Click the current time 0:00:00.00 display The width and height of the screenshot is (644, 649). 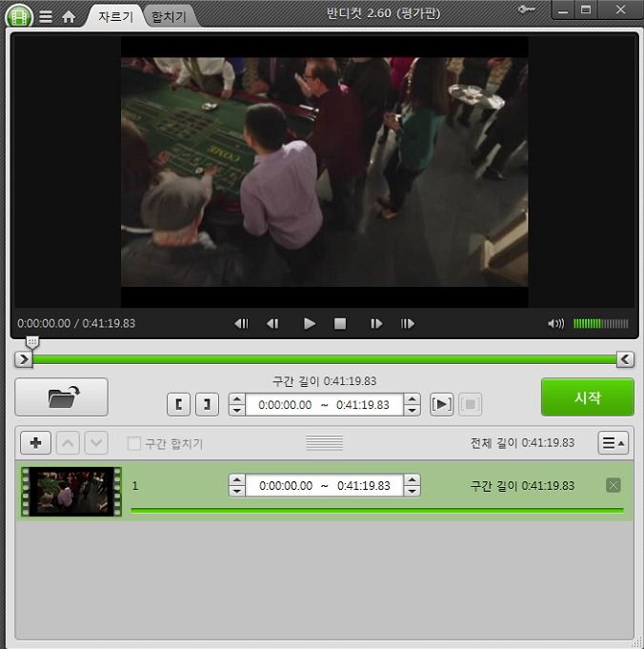(44, 323)
